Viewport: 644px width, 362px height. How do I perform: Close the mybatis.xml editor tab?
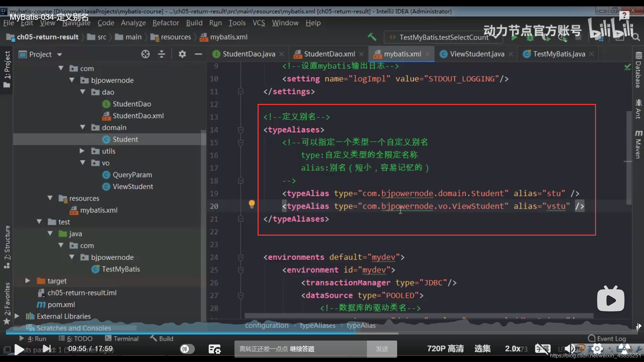pyautogui.click(x=428, y=54)
